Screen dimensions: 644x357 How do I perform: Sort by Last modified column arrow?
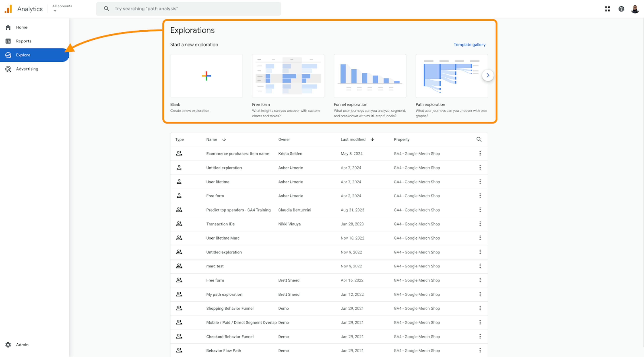coord(372,139)
